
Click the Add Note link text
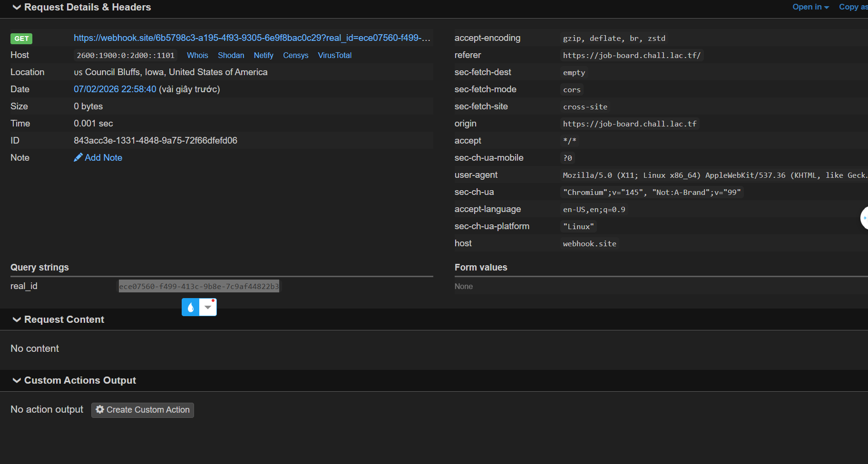(103, 157)
